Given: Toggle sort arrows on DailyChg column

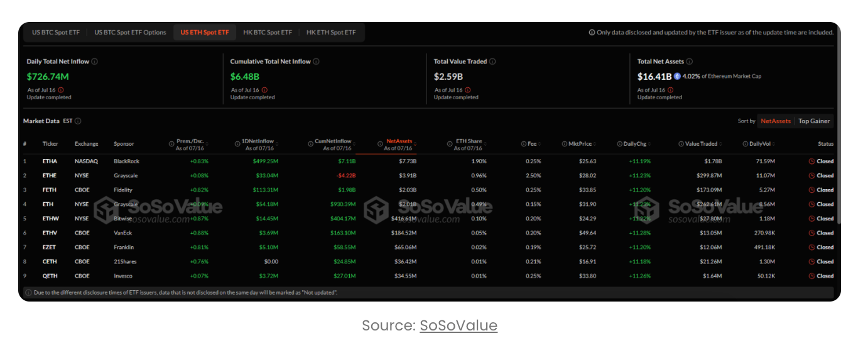Looking at the screenshot, I should pos(649,144).
